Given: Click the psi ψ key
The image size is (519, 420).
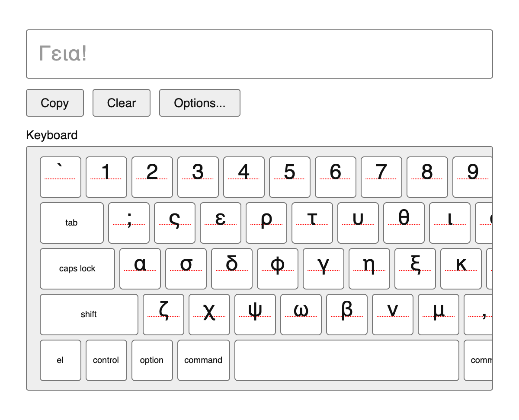Looking at the screenshot, I should tap(255, 315).
